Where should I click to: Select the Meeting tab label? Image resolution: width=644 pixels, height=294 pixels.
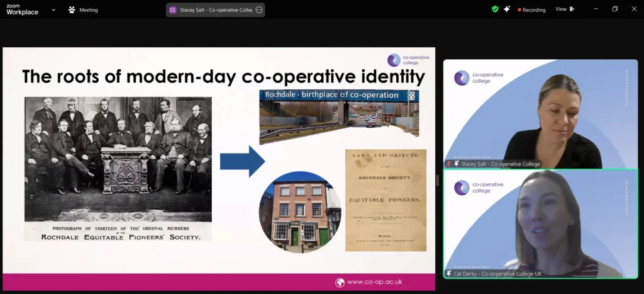pos(88,10)
